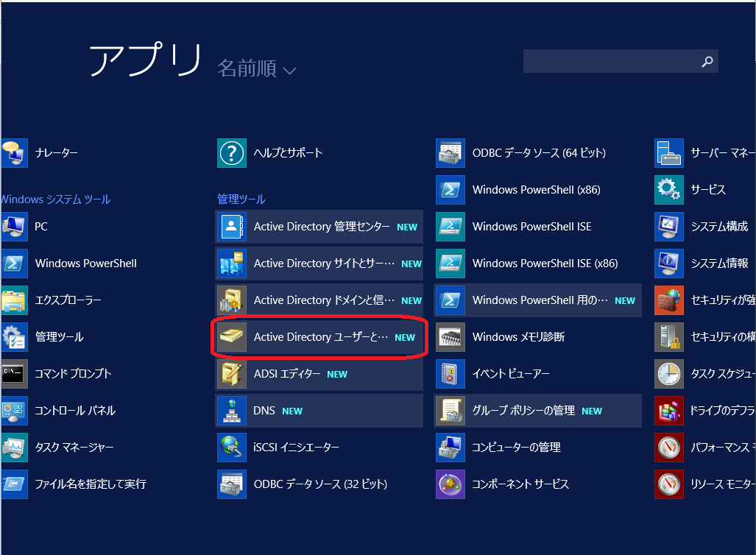Click the イベント ビューアー icon
This screenshot has width=756, height=555.
(x=451, y=374)
